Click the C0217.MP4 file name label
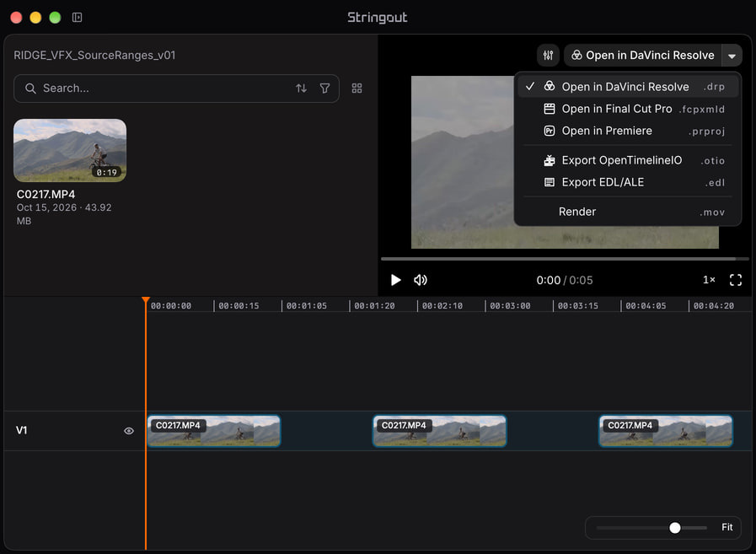Image resolution: width=756 pixels, height=554 pixels. coord(46,195)
